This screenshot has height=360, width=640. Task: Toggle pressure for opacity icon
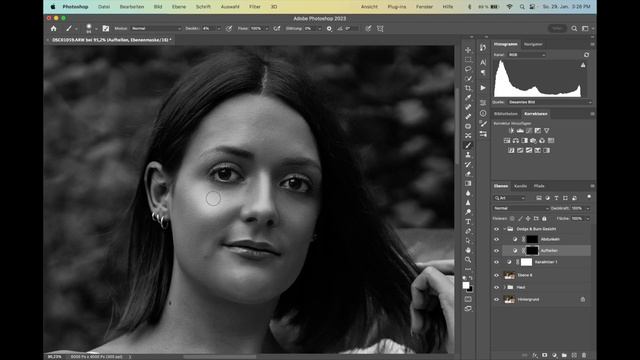tap(229, 29)
